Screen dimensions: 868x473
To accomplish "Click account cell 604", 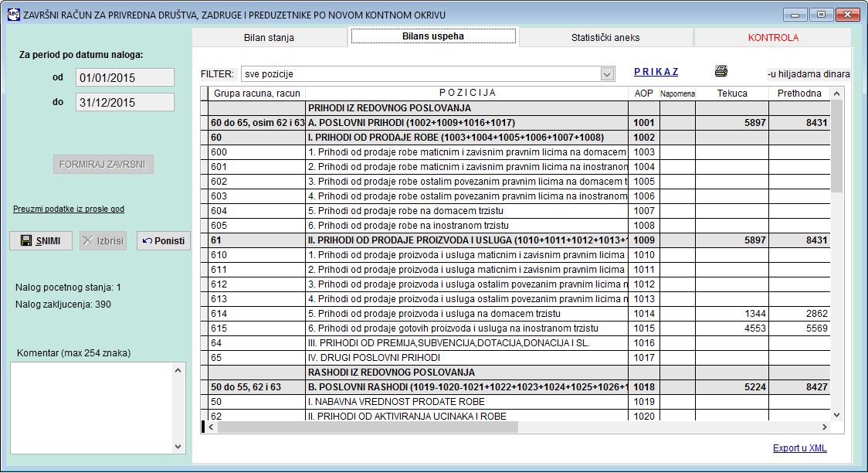I will coord(257,211).
